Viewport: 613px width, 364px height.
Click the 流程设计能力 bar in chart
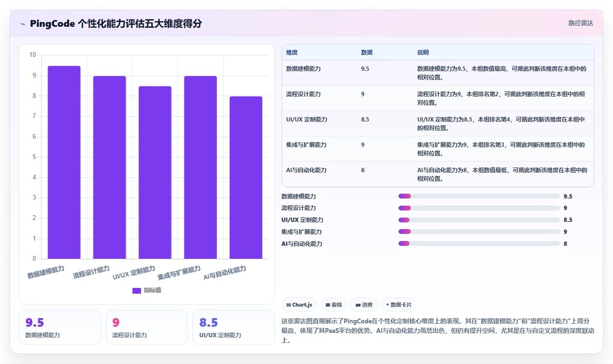tap(110, 167)
